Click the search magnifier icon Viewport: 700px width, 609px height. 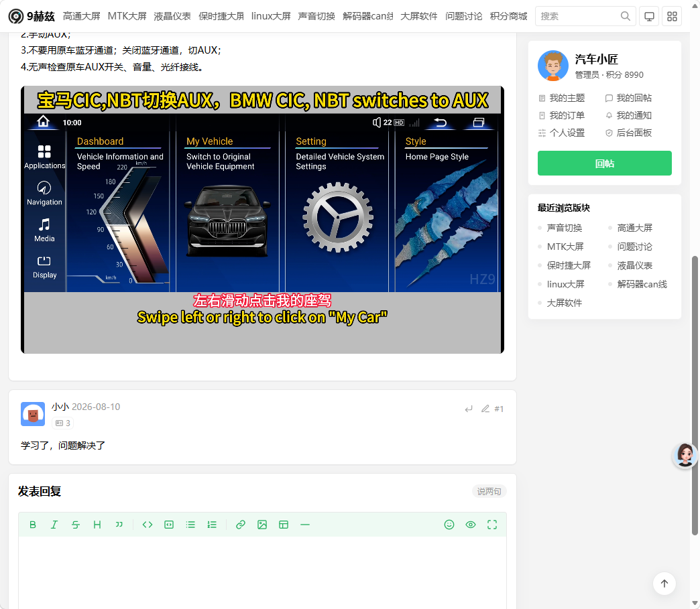pyautogui.click(x=626, y=16)
